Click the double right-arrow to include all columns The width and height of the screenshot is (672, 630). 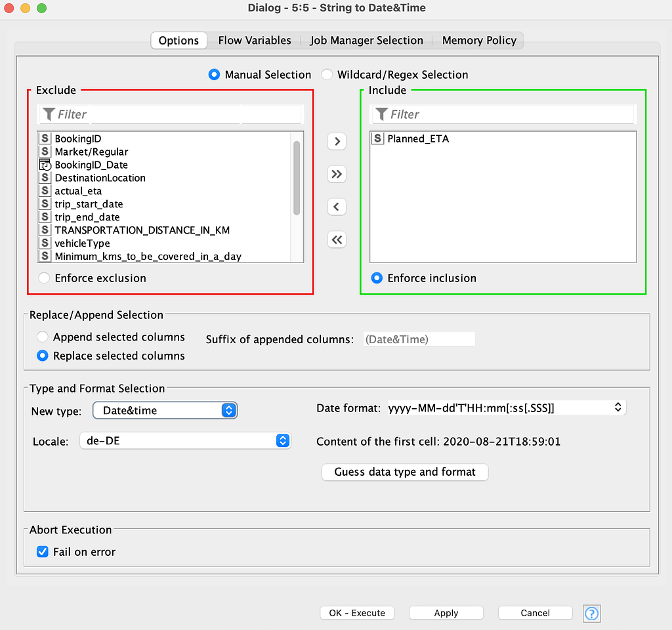336,174
